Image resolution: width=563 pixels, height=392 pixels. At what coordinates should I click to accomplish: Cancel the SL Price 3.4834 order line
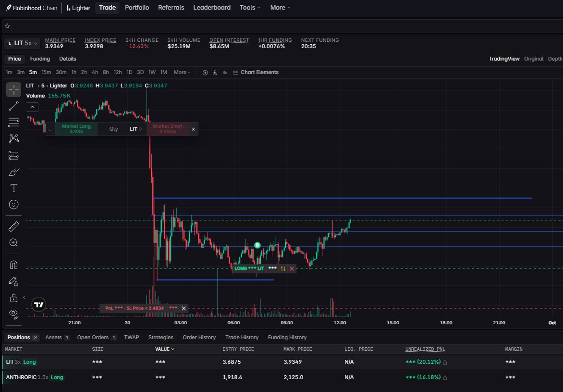point(184,309)
